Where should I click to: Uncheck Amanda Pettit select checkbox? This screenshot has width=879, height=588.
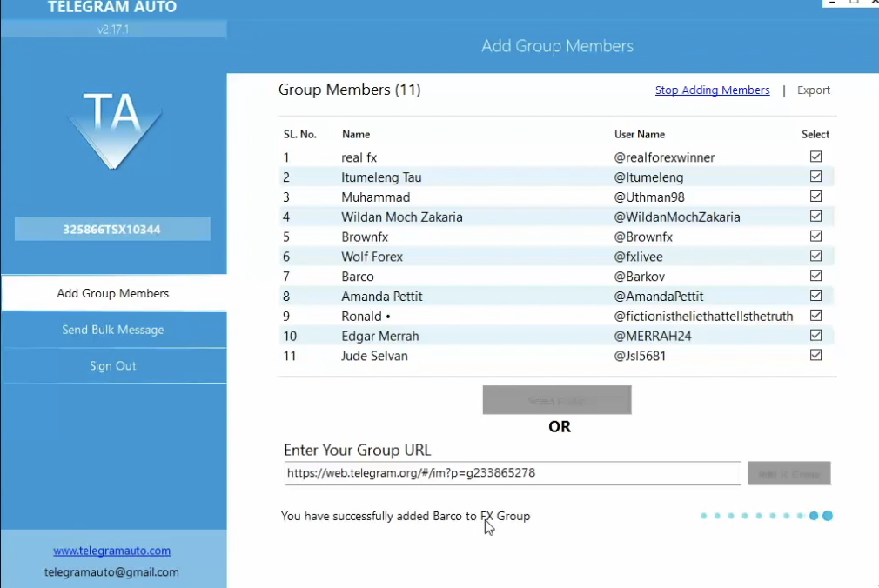tap(815, 296)
